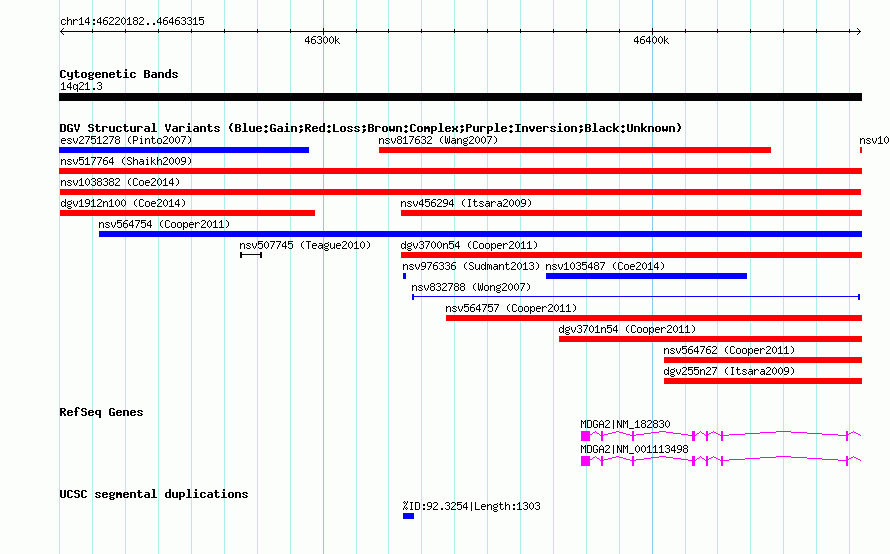890x554 pixels.
Task: Click the esv2751278 (Pinto2007) blue gain bar
Action: (x=184, y=150)
